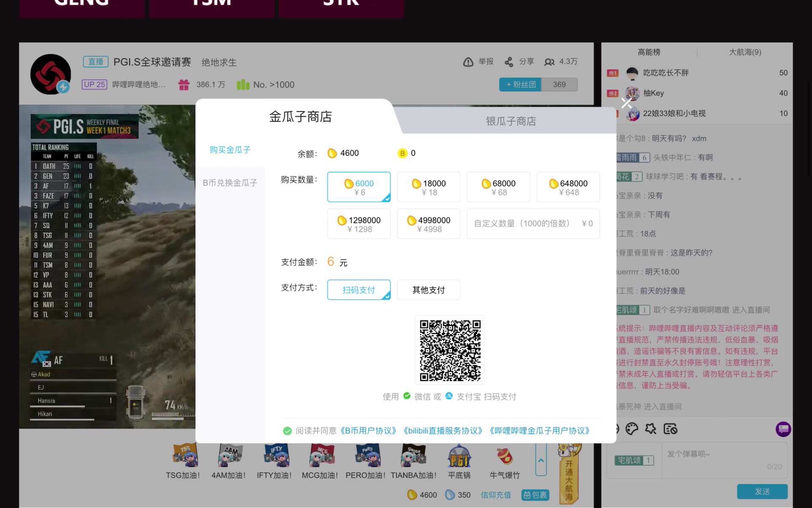This screenshot has height=508, width=812.
Task: Open the 高能榜 tab
Action: coord(649,52)
